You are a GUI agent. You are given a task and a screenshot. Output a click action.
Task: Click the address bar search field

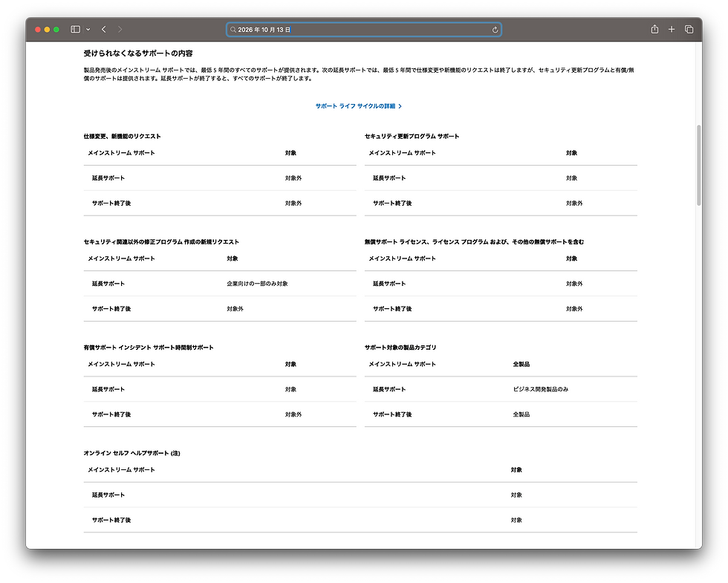(363, 29)
